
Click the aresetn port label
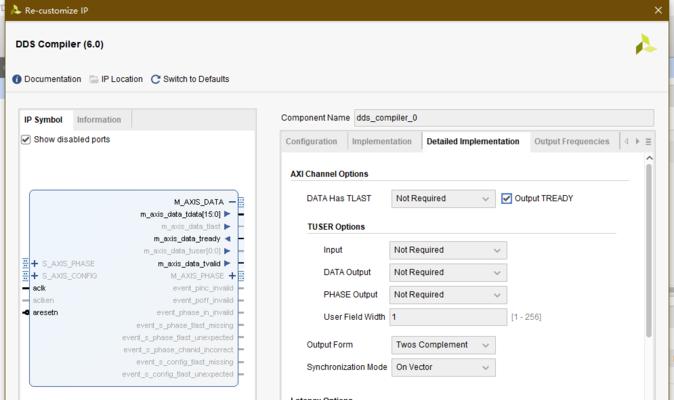pyautogui.click(x=45, y=312)
